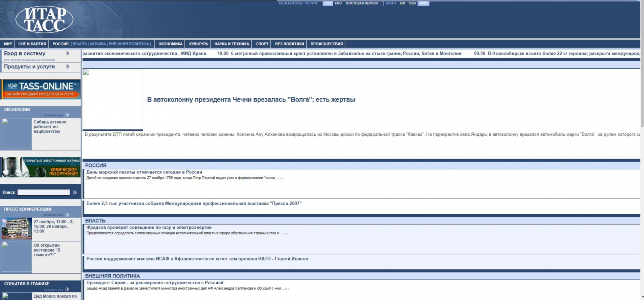Open the ВНЕШНЯЯ ПОЛИТИКА news section heading

point(112,276)
